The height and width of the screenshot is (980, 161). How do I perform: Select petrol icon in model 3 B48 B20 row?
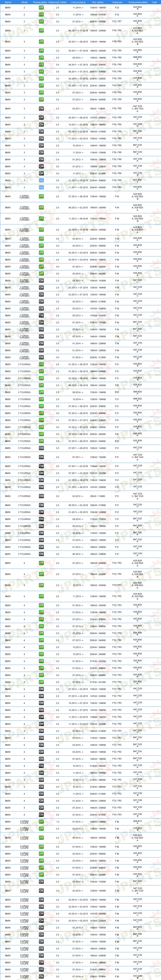[41, 58]
